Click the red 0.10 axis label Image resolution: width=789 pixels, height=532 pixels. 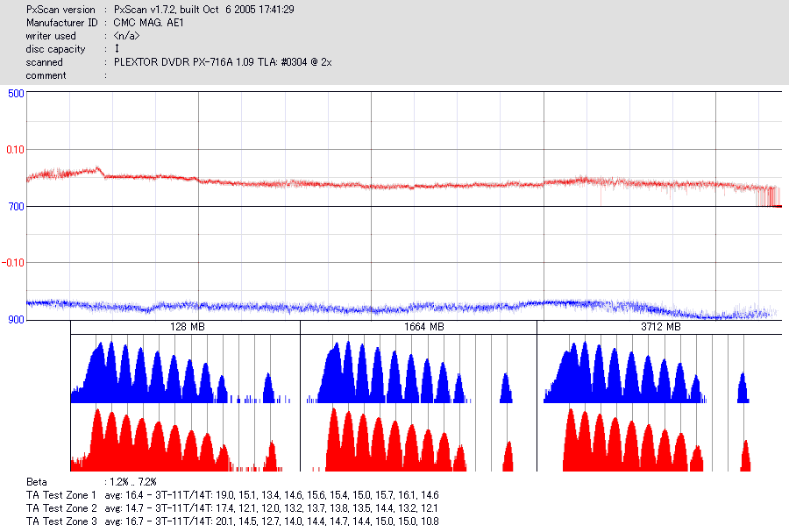click(15, 150)
